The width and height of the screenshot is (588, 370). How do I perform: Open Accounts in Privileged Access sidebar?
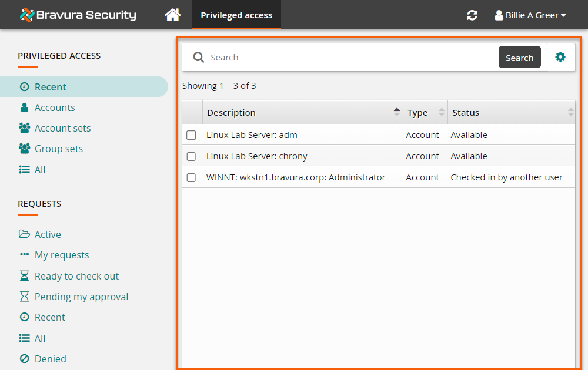click(54, 107)
